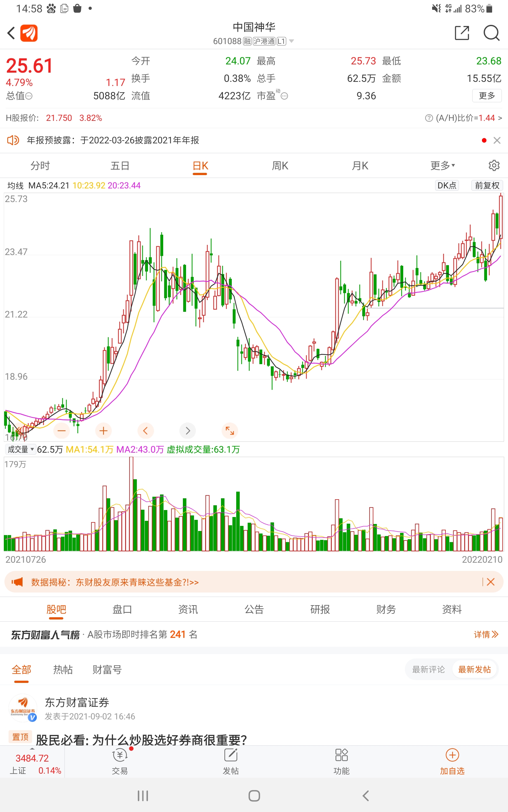The image size is (508, 812).
Task: Expand the 更多 chart period dropdown
Action: pos(443,166)
